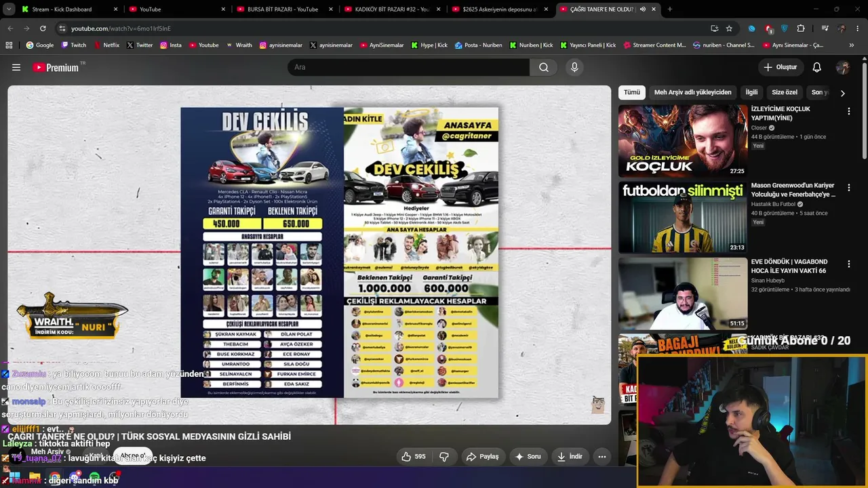Viewport: 868px width, 488px height.
Task: Switch to KADIKÖY BİT PAZARI #32 tab
Action: [x=391, y=9]
